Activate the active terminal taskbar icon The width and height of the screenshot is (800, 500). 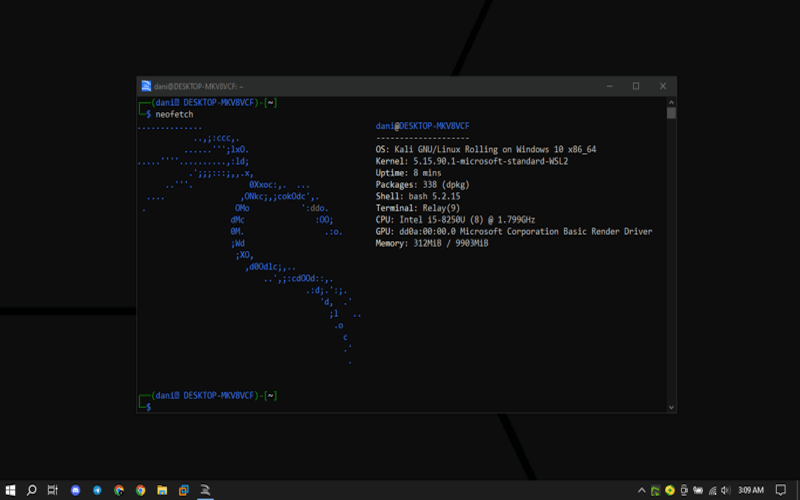205,490
